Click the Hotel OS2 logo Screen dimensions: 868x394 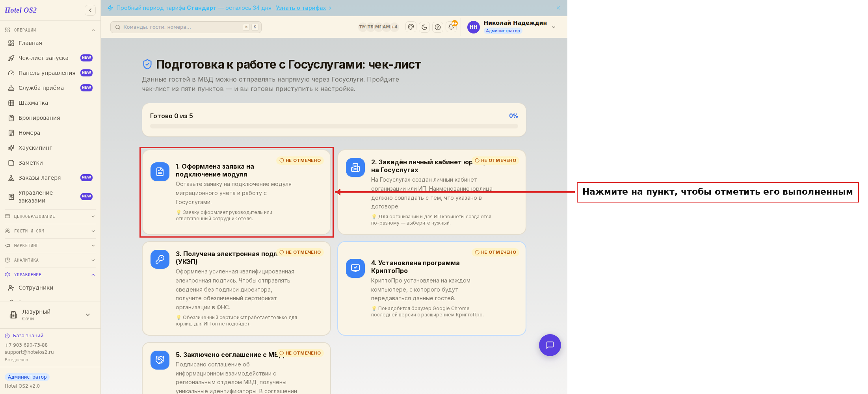pos(20,10)
